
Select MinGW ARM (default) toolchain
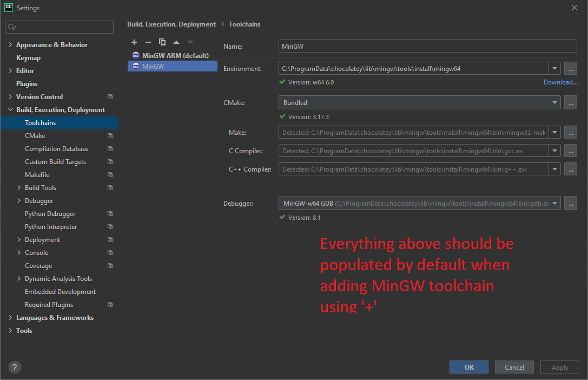coord(173,56)
